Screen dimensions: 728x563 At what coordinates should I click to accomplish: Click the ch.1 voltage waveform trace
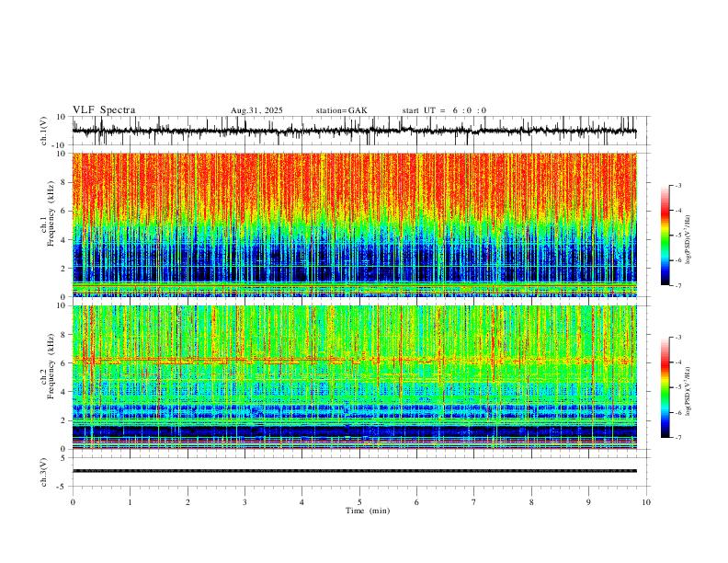354,131
